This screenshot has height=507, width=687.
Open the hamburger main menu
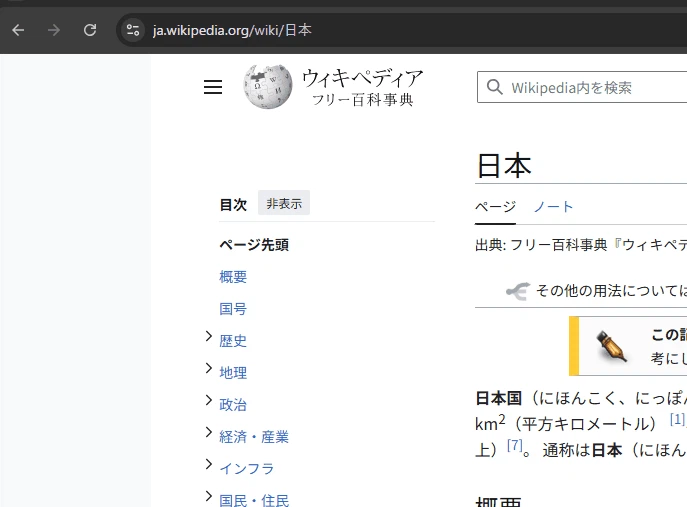(213, 87)
